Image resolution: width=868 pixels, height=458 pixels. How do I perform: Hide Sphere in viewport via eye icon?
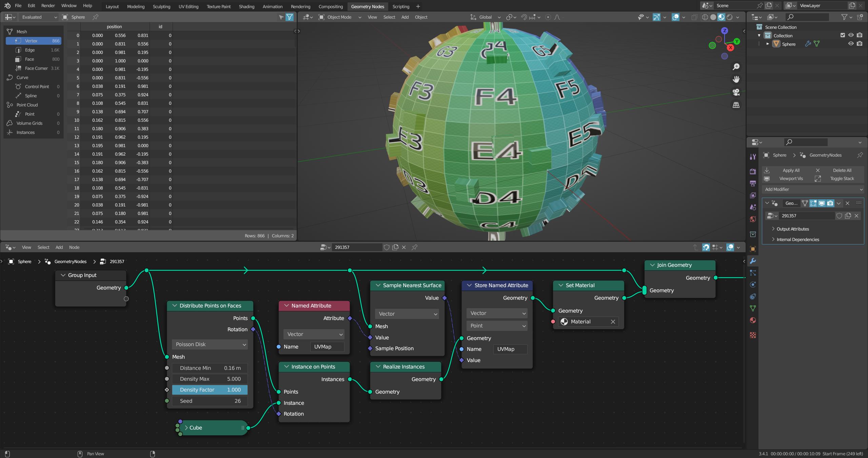[x=851, y=44]
